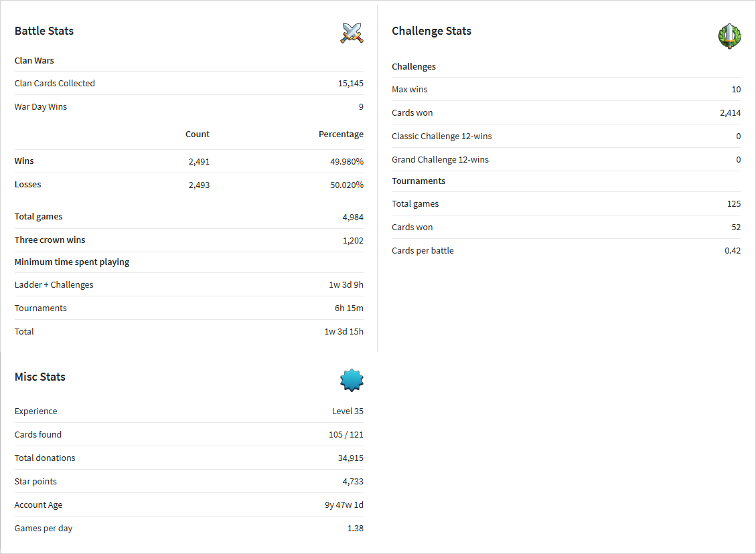The height and width of the screenshot is (554, 756).
Task: Click the Account Age value 9y 47w 1d
Action: pos(344,505)
